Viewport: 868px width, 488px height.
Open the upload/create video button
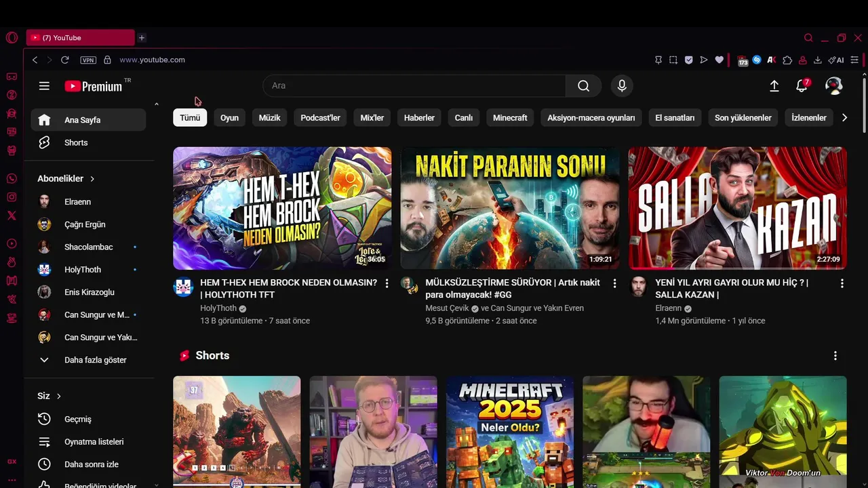point(774,86)
